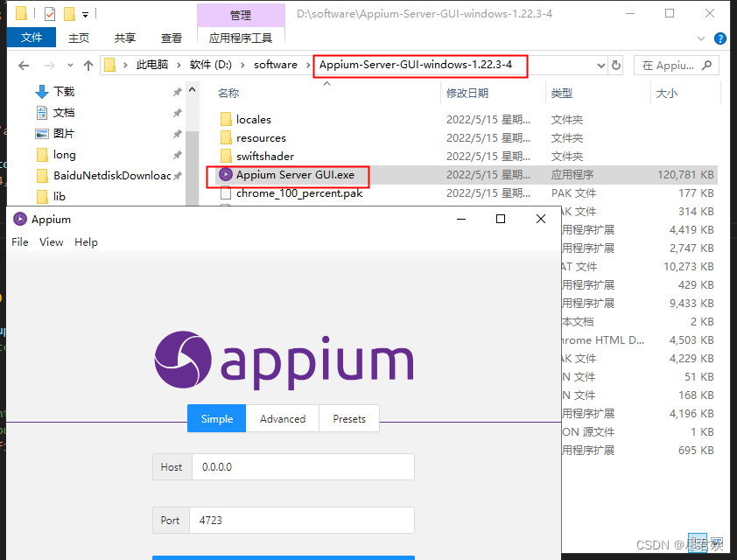
Task: Open Appium Help menu
Action: coord(86,242)
